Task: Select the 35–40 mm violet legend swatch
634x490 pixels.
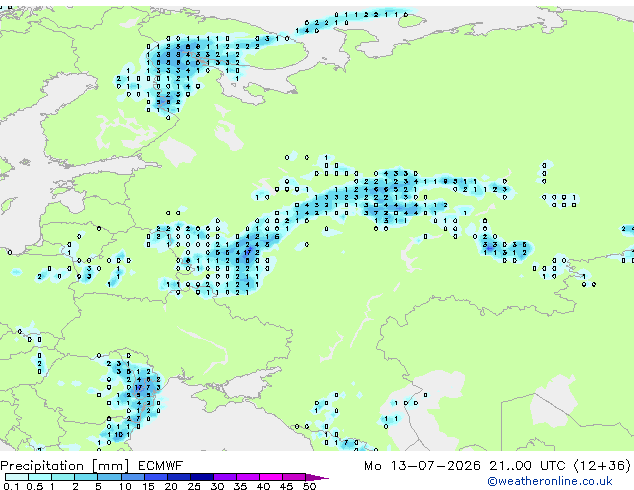Action: tap(248, 477)
